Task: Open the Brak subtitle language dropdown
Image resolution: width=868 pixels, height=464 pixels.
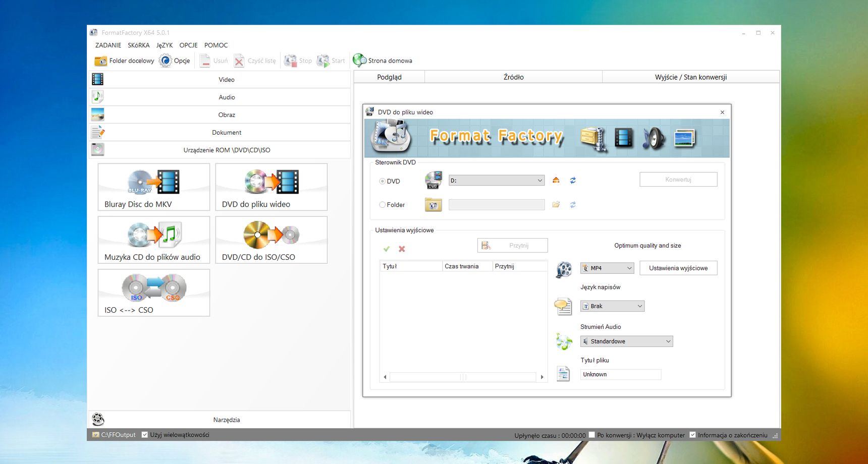Action: click(612, 306)
